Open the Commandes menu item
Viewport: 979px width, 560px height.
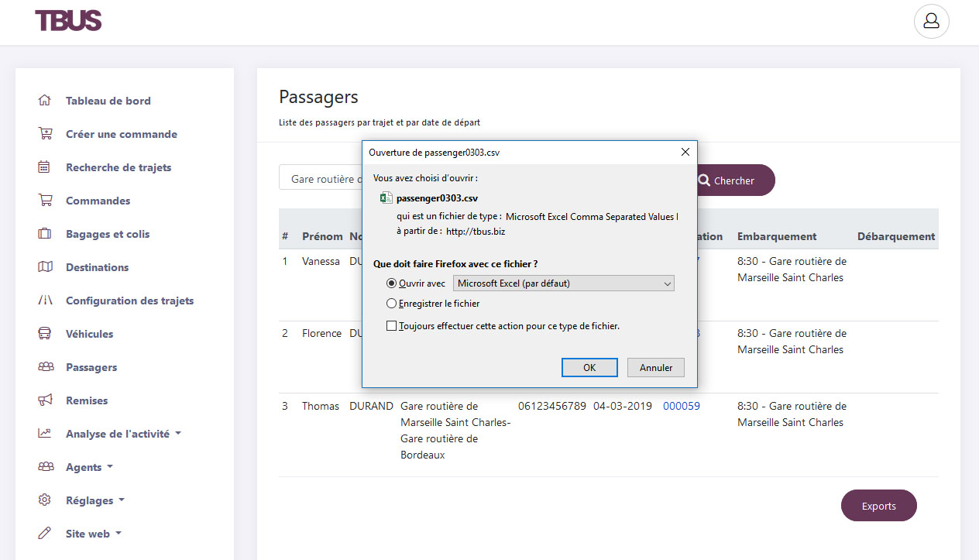click(98, 200)
